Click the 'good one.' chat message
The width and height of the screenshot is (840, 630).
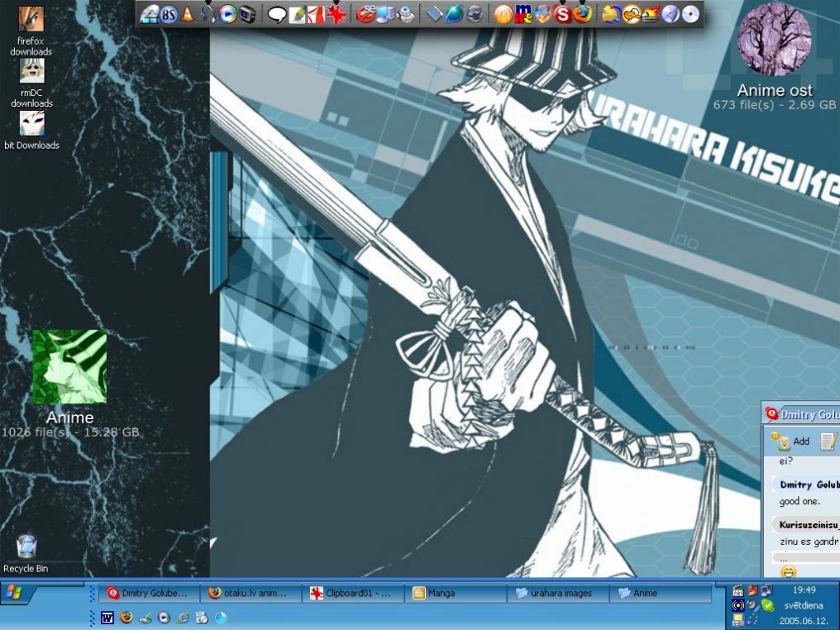point(799,501)
